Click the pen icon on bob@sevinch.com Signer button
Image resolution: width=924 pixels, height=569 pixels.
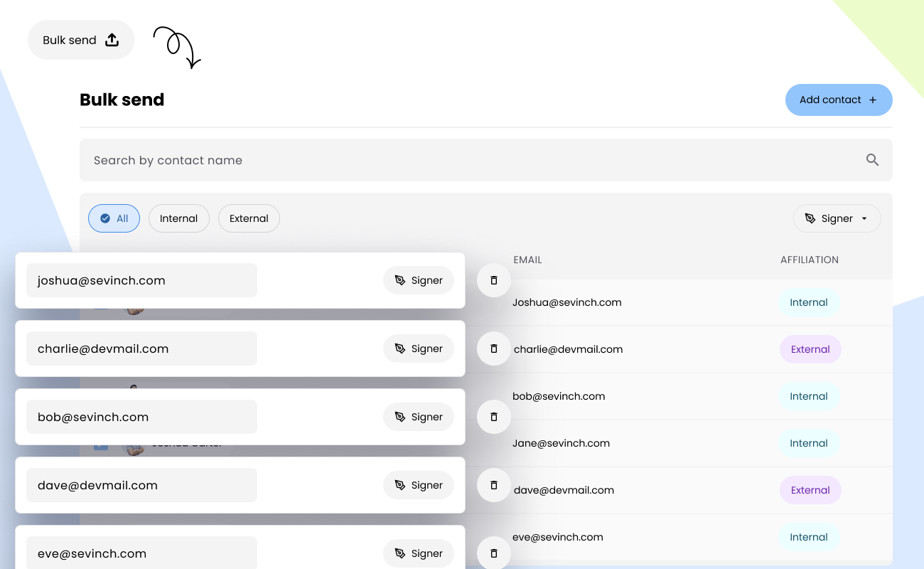point(399,417)
